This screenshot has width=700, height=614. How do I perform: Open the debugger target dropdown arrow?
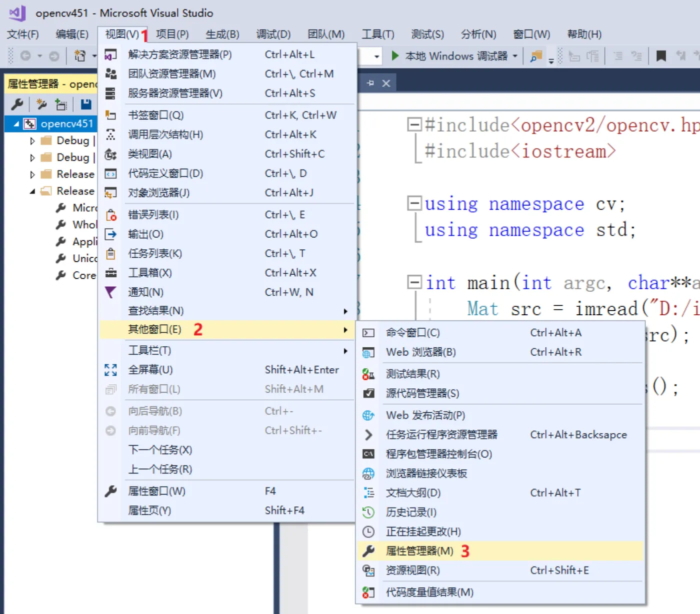click(515, 56)
